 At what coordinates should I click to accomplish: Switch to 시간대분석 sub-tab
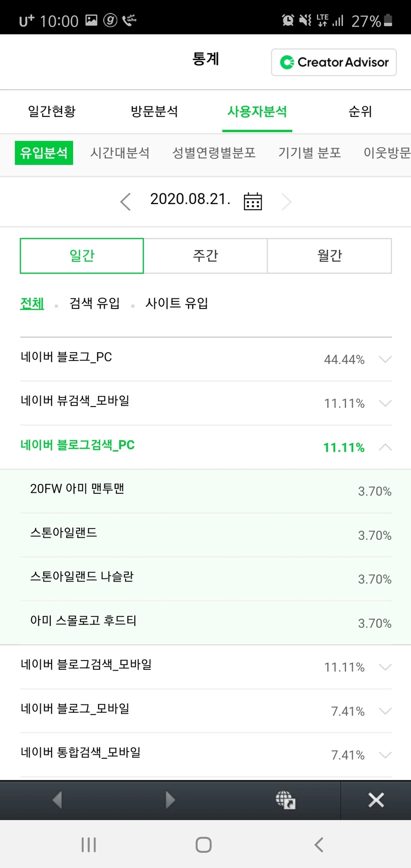click(x=120, y=153)
